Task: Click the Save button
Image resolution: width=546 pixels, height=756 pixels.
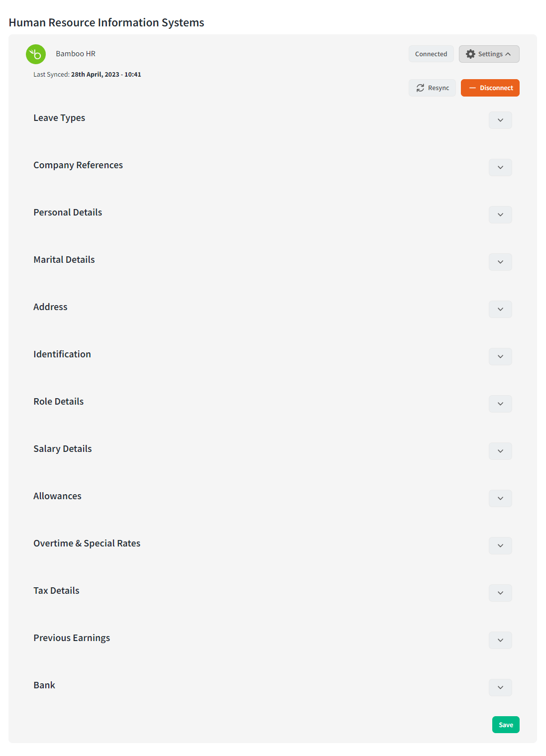Action: [505, 725]
